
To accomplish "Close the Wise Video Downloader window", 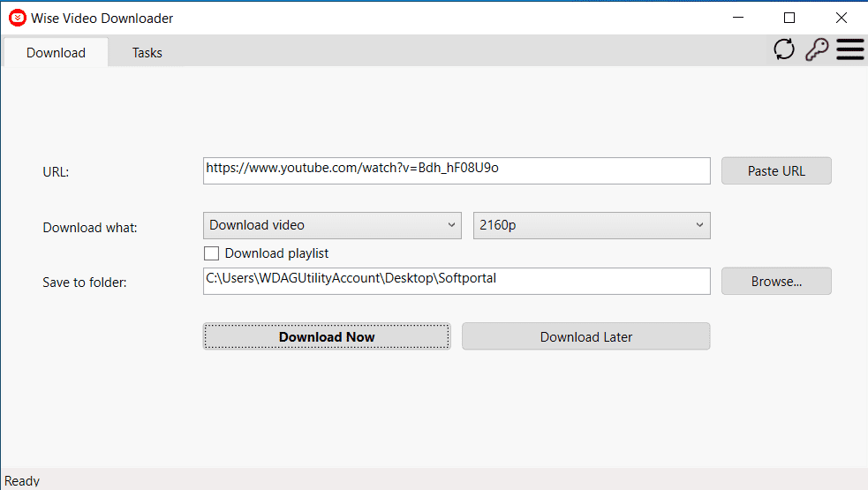I will coord(841,18).
